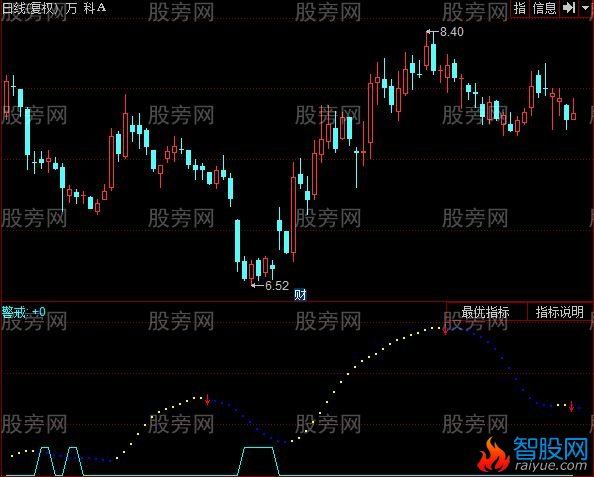Click the wide cyan trapezoid warning signal
This screenshot has width=594, height=477.
tap(258, 461)
